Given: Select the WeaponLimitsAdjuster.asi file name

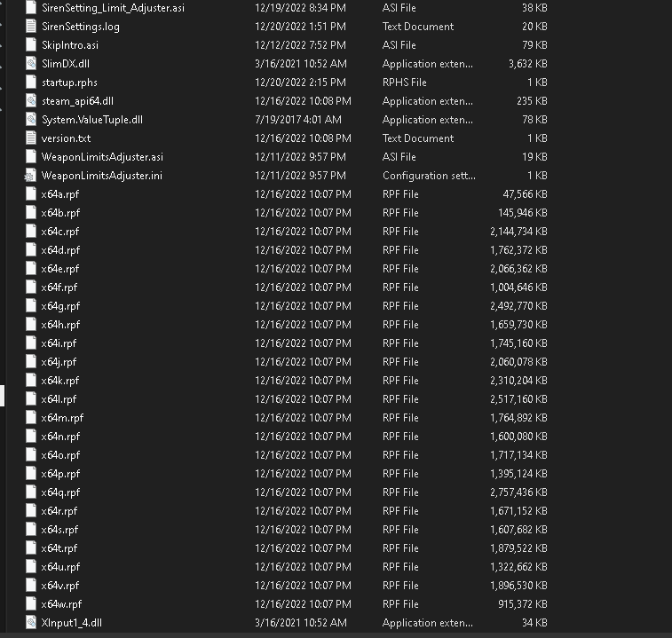Looking at the screenshot, I should coord(102,157).
